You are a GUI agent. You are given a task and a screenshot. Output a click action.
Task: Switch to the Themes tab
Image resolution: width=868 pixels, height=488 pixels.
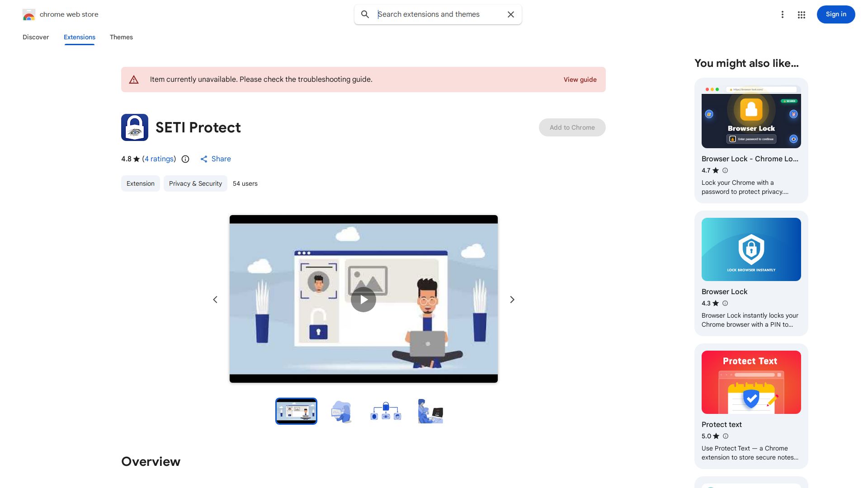(121, 37)
